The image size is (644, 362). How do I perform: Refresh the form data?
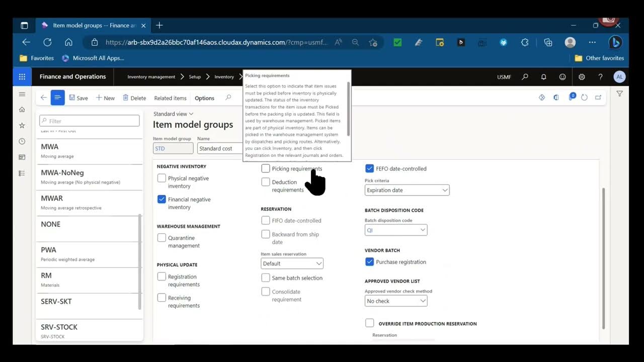click(x=584, y=98)
